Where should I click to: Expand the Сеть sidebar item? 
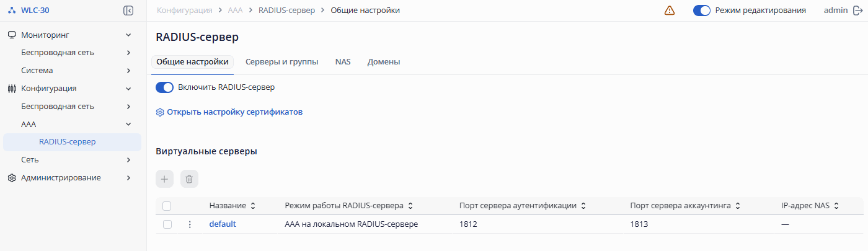tap(128, 160)
